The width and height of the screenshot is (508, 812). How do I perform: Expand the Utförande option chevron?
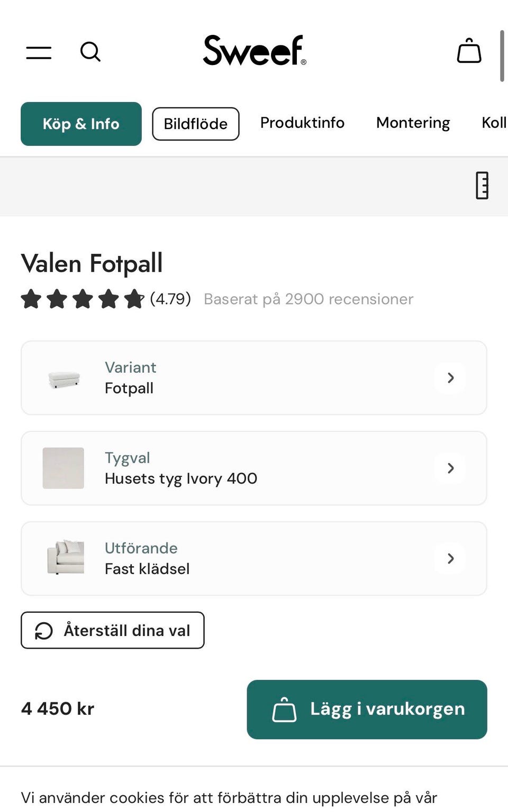450,559
